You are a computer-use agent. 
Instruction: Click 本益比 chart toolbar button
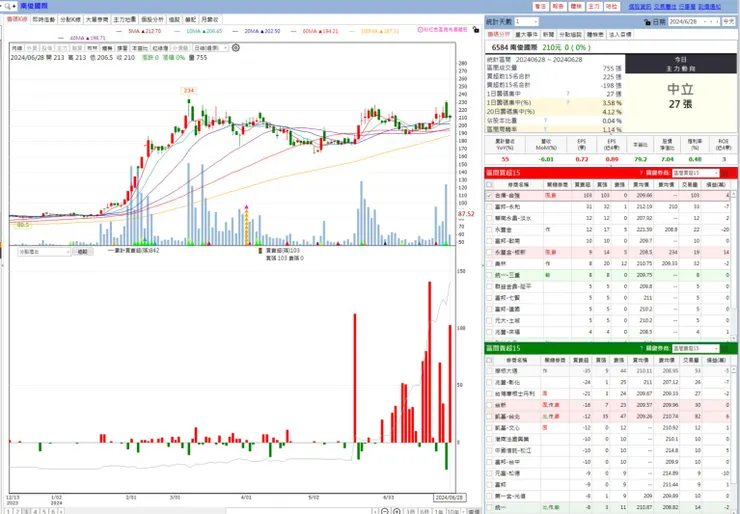[140, 48]
